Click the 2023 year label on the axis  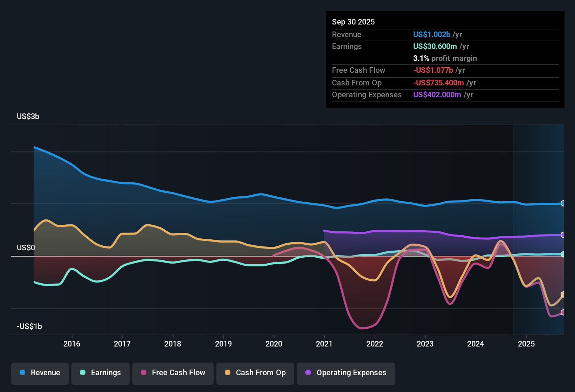click(x=425, y=344)
